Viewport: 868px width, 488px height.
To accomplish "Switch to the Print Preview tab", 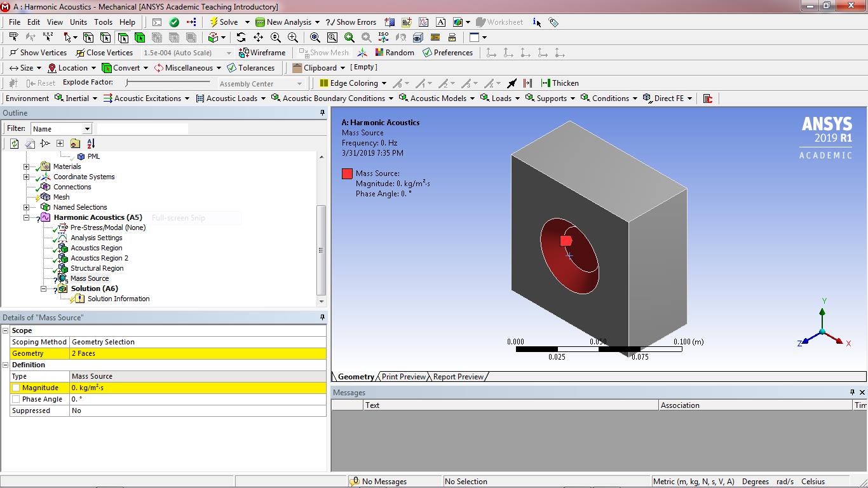I will click(x=403, y=377).
